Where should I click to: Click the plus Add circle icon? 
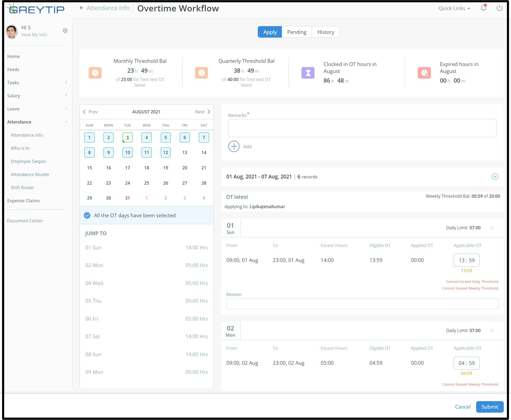point(234,146)
